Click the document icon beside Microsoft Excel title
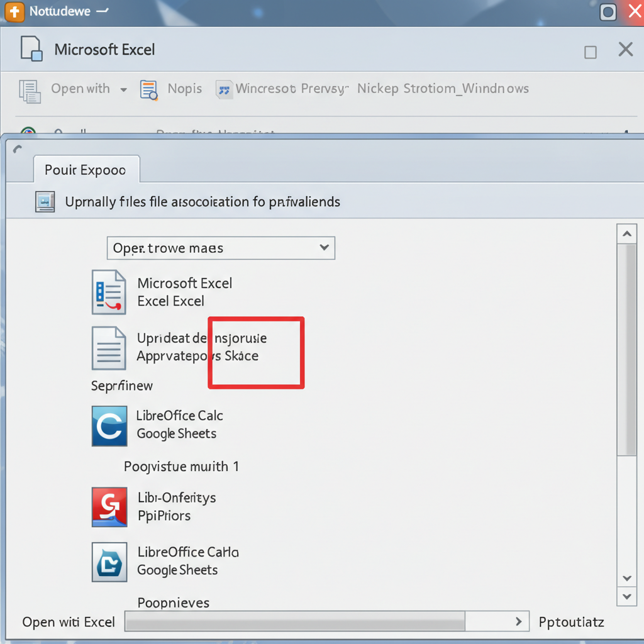 click(x=31, y=49)
